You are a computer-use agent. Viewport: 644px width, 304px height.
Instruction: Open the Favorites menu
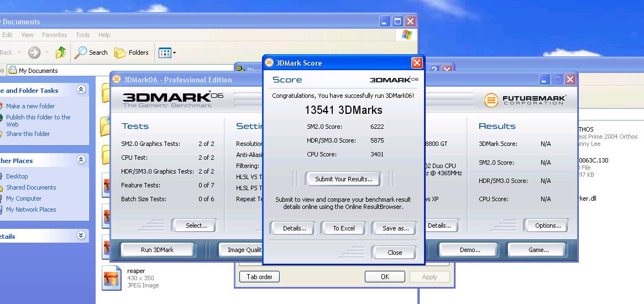click(x=54, y=35)
